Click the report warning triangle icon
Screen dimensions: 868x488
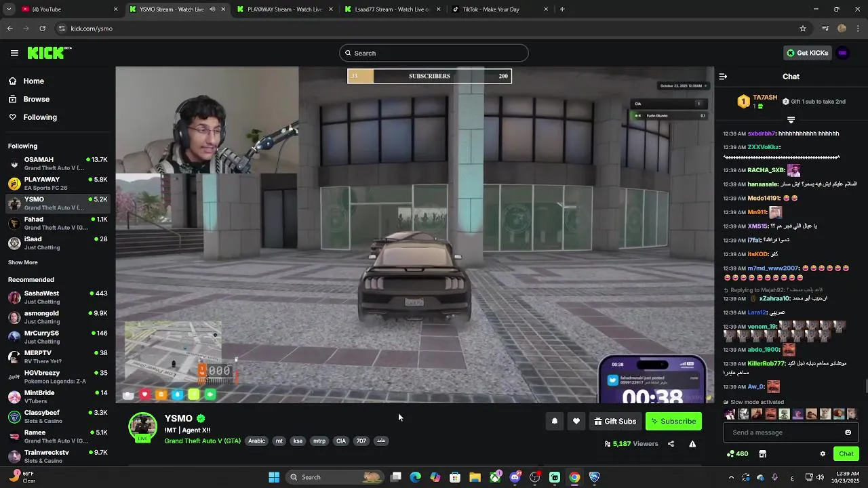(692, 444)
